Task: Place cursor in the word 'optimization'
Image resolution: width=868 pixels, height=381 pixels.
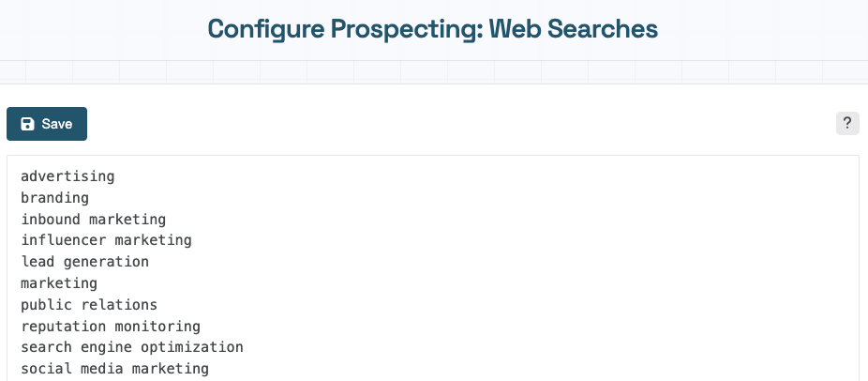Action: point(191,347)
